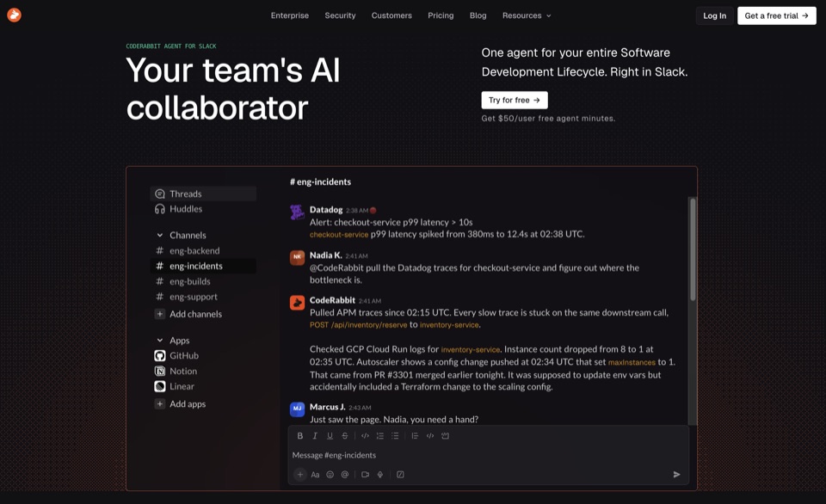826x504 pixels.
Task: Insert an ordered numbered list
Action: (x=379, y=435)
